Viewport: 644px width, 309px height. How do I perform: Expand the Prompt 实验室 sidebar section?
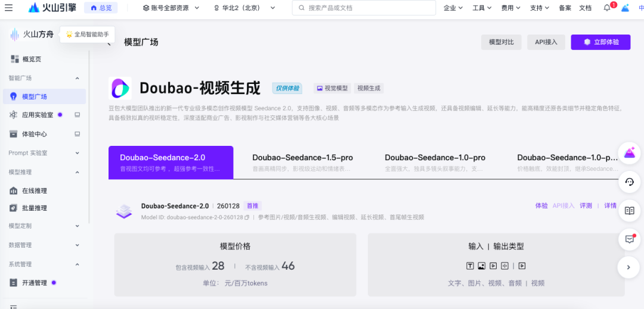click(x=77, y=153)
